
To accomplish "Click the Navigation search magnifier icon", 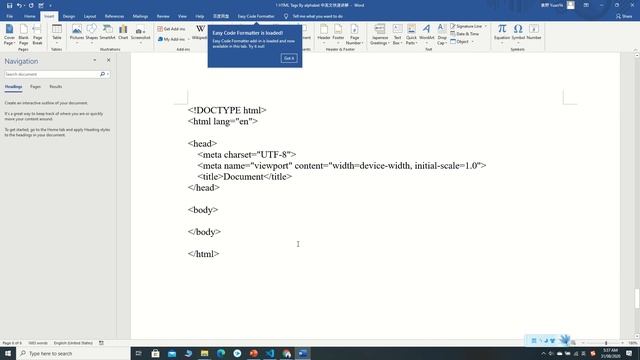I will [102, 74].
